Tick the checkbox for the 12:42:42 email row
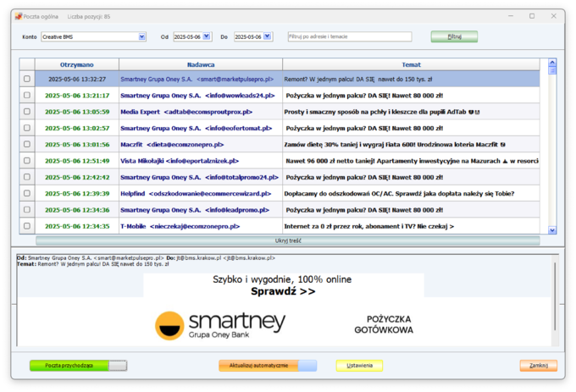This screenshot has width=576, height=392. coord(27,177)
